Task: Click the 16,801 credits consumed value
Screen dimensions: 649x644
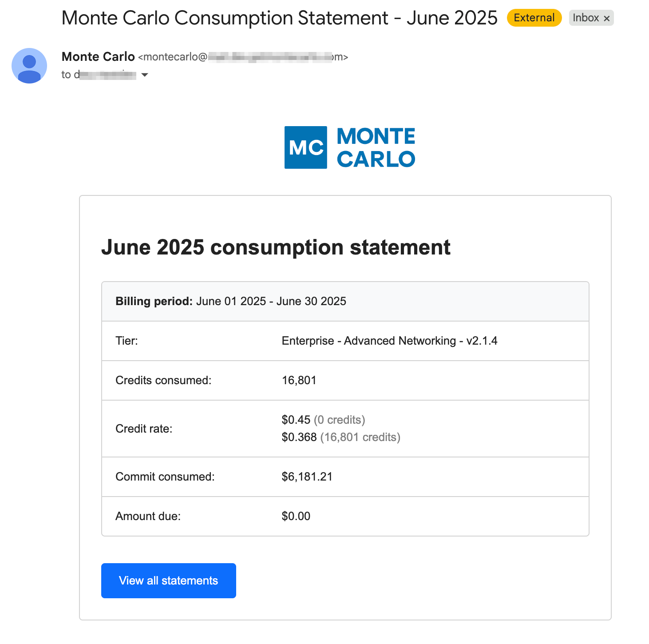Action: [299, 380]
